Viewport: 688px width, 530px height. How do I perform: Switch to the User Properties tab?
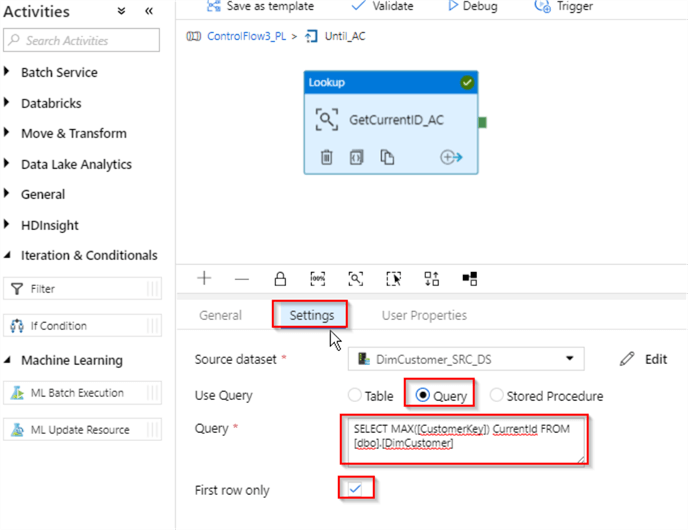pyautogui.click(x=424, y=315)
